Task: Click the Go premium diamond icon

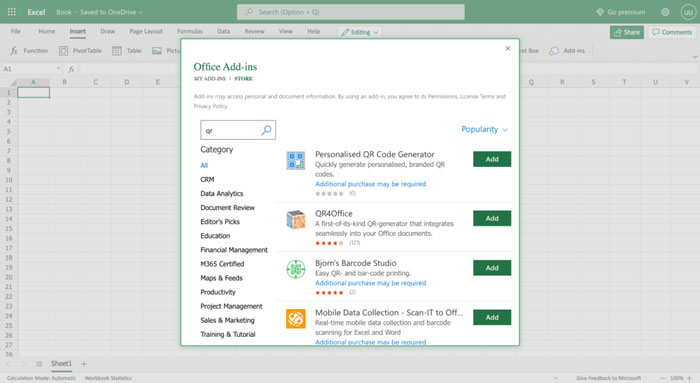Action: click(x=600, y=12)
